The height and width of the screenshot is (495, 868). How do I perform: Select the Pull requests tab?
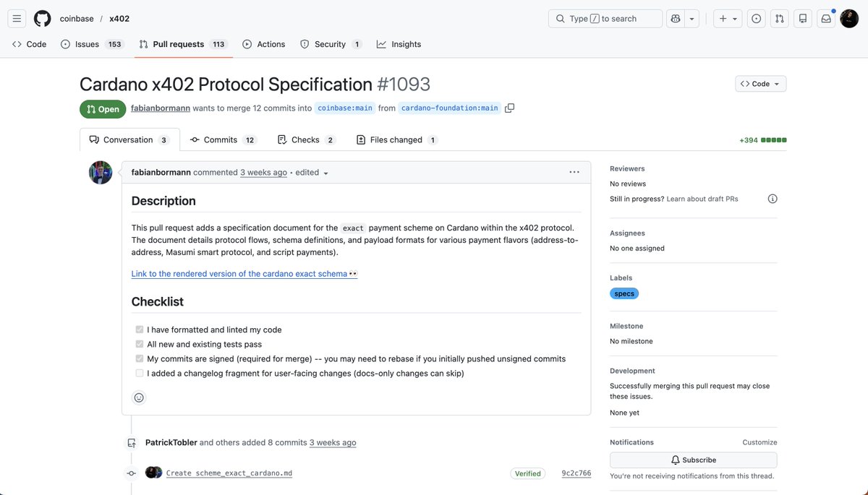(x=183, y=44)
